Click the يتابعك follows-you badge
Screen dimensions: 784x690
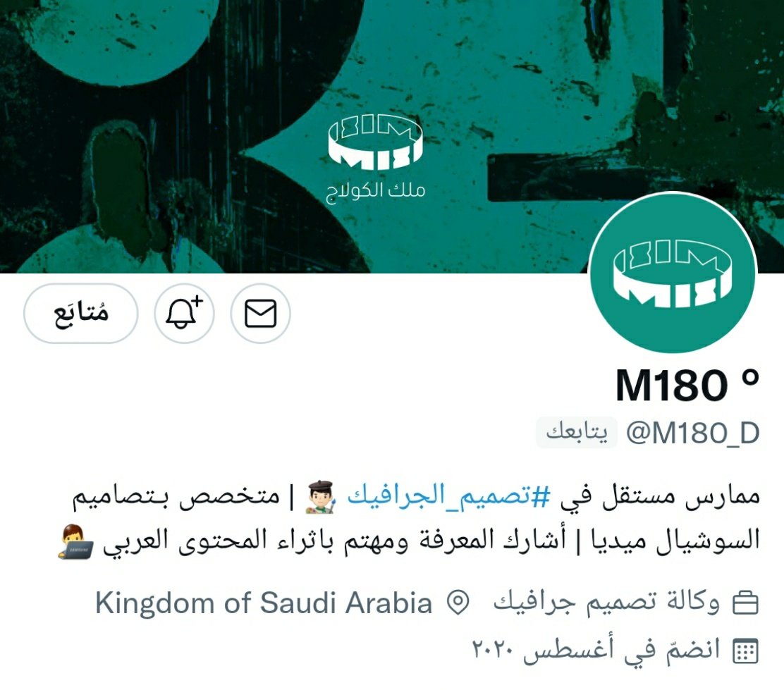pyautogui.click(x=577, y=432)
